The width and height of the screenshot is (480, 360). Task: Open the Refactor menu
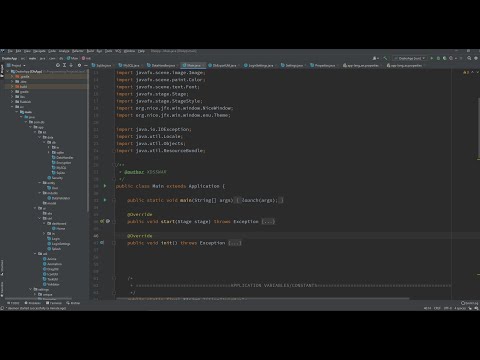[x=78, y=51]
